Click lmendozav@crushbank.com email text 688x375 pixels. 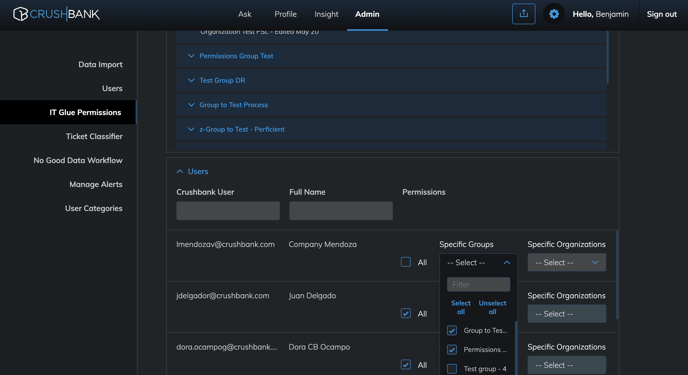[226, 244]
